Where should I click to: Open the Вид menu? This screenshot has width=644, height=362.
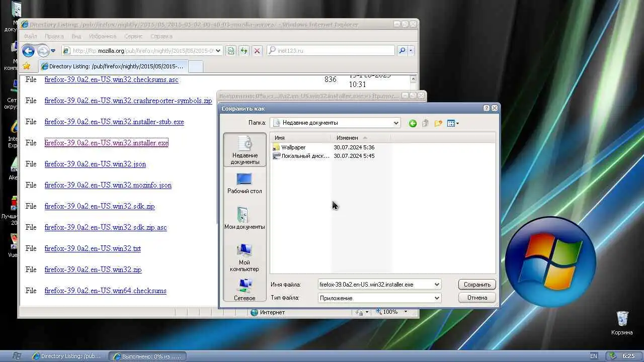(x=76, y=36)
